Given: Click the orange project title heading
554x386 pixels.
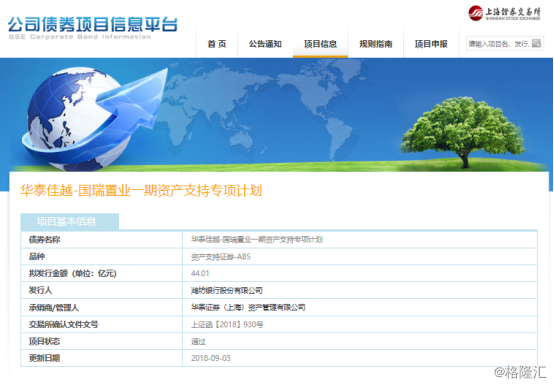Looking at the screenshot, I should (x=141, y=191).
